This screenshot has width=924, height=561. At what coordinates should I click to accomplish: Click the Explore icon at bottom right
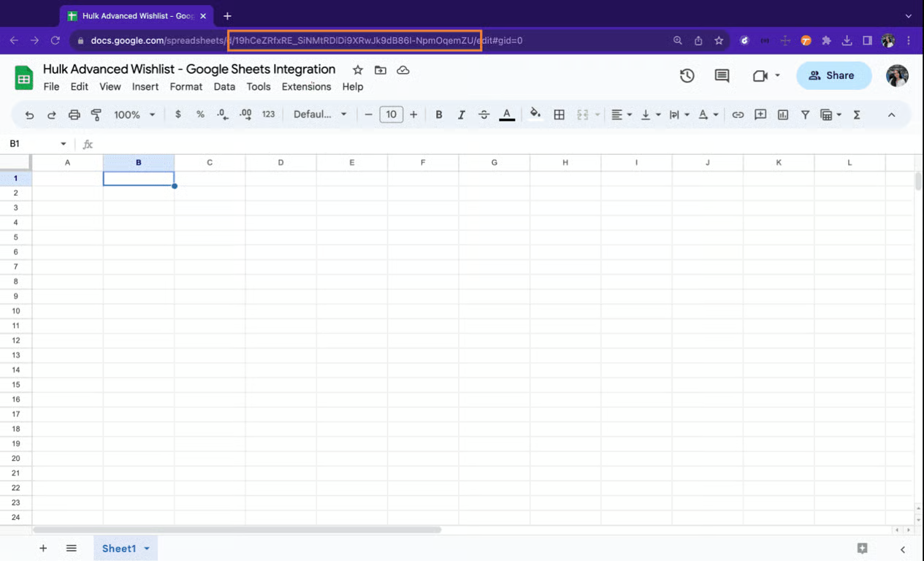[x=862, y=549]
